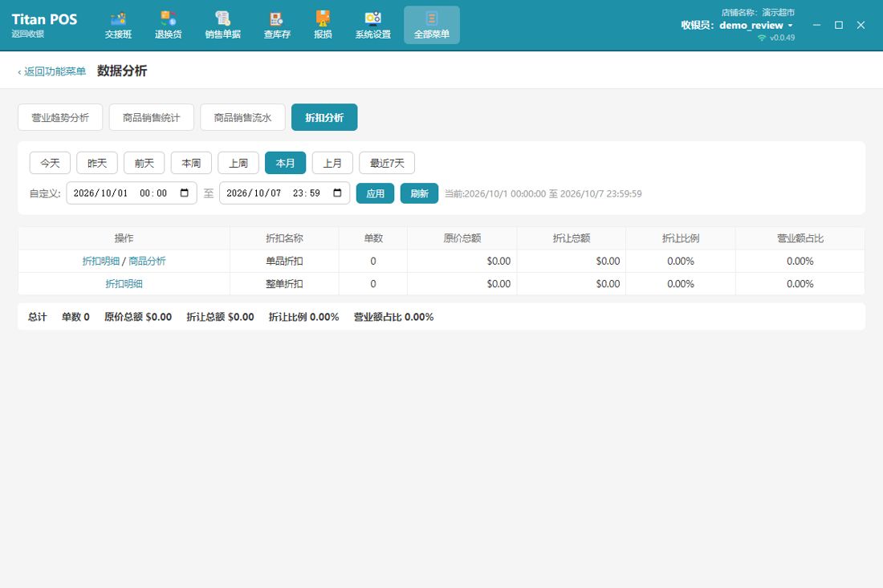Filter by 昨天 (yesterday)
This screenshot has width=883, height=588.
click(97, 163)
